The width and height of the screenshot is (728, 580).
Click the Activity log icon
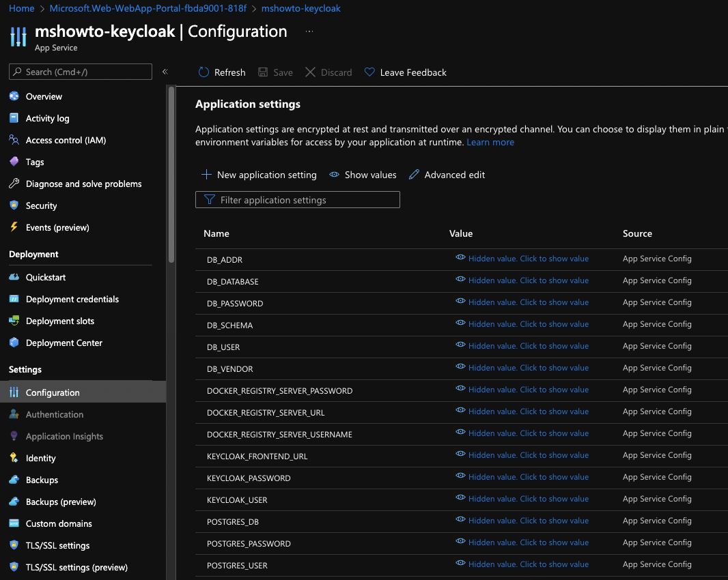(14, 118)
